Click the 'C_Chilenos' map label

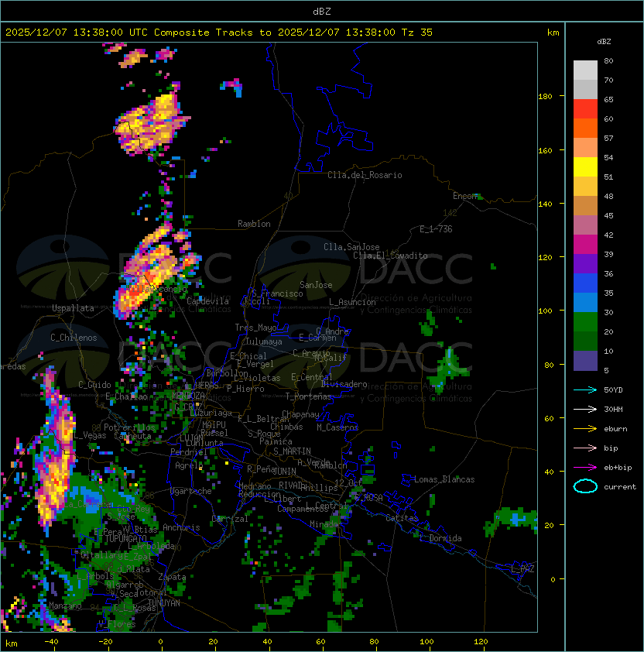click(74, 338)
